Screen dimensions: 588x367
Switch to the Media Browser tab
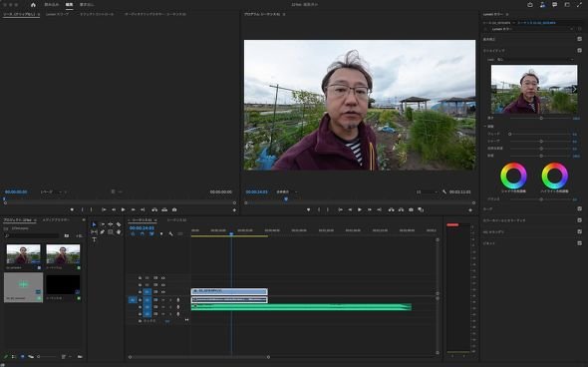coord(56,219)
